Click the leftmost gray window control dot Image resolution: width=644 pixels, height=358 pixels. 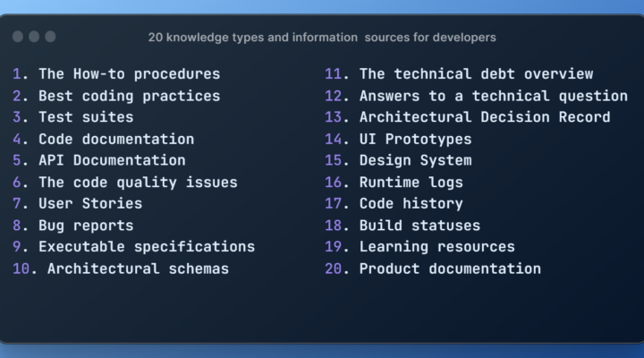[x=18, y=37]
